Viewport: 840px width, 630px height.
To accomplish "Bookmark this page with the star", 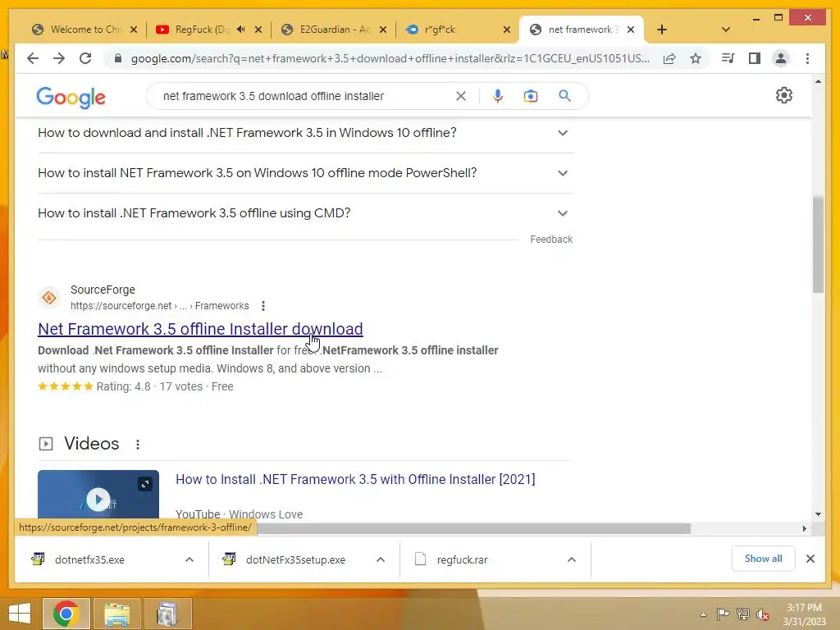I will (x=696, y=58).
